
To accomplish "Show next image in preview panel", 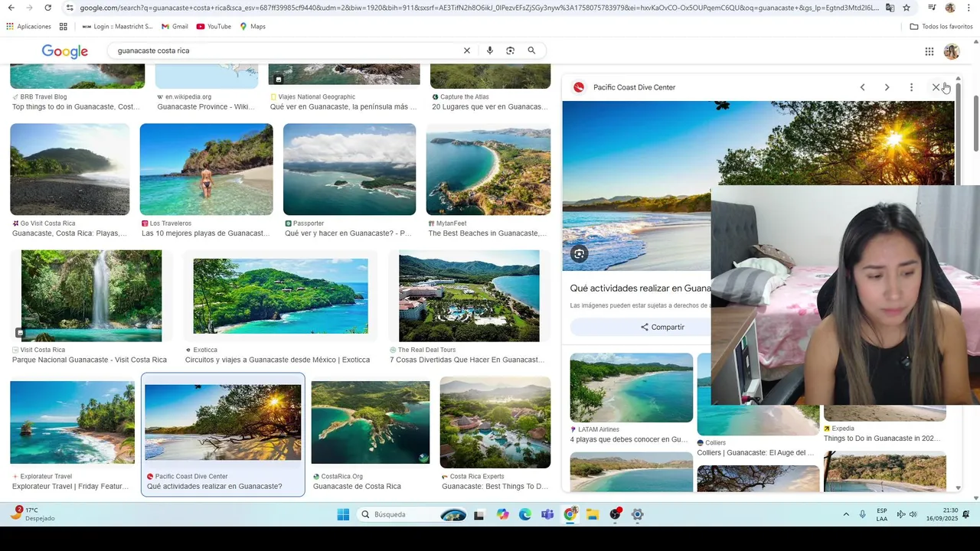I will 887,87.
